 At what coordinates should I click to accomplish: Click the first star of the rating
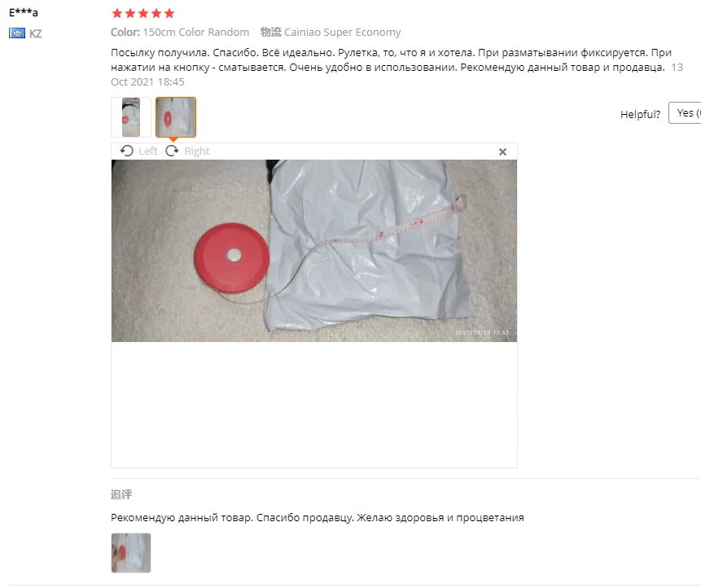(117, 13)
